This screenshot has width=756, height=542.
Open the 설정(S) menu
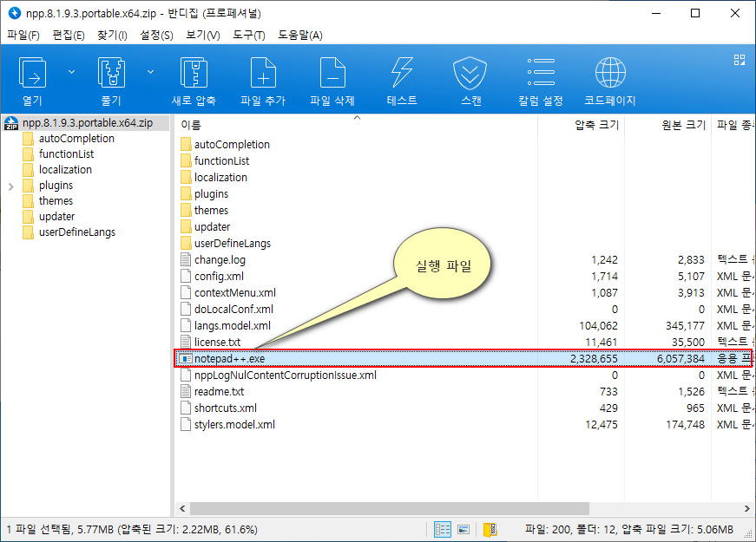156,36
